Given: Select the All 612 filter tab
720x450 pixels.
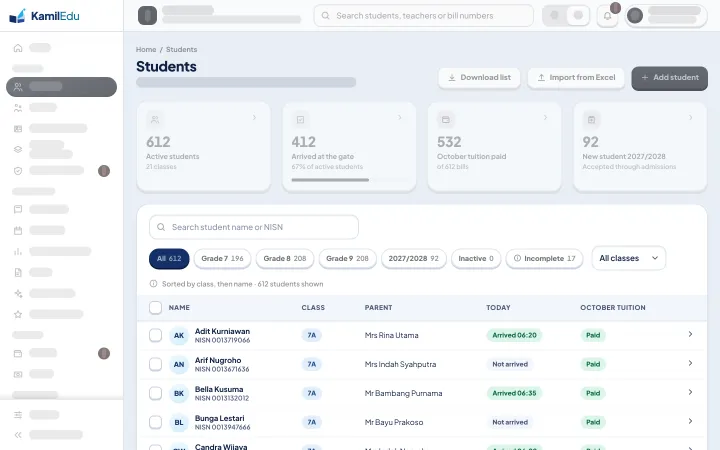Looking at the screenshot, I should coord(169,259).
